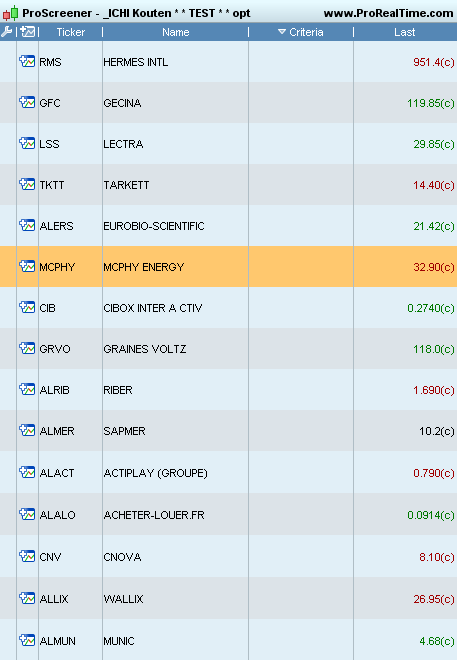Open chart icon for GRVO row
457x660 pixels.
pyautogui.click(x=27, y=349)
